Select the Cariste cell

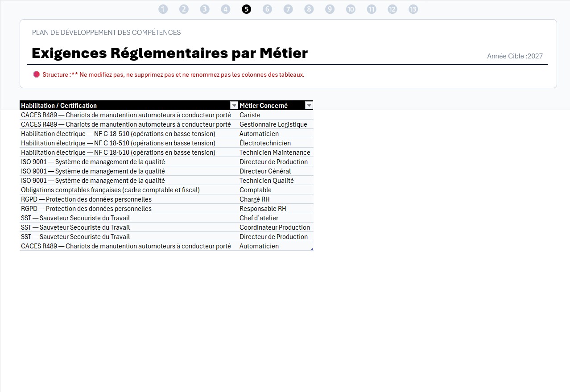pyautogui.click(x=276, y=115)
